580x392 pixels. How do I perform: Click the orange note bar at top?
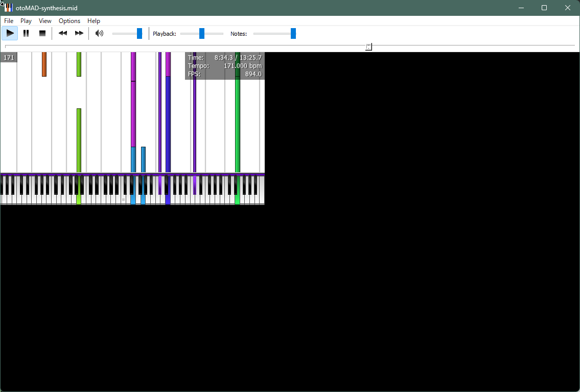[x=44, y=64]
